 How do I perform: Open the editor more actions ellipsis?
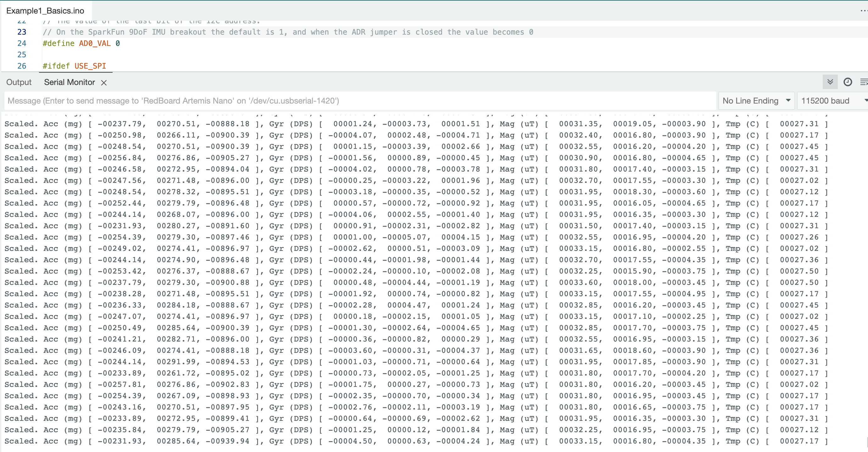point(864,11)
